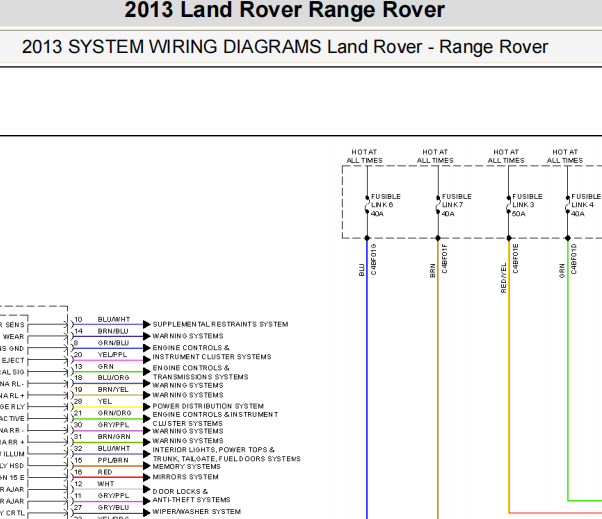Click pin 16 'RED' wire label

[x=105, y=472]
